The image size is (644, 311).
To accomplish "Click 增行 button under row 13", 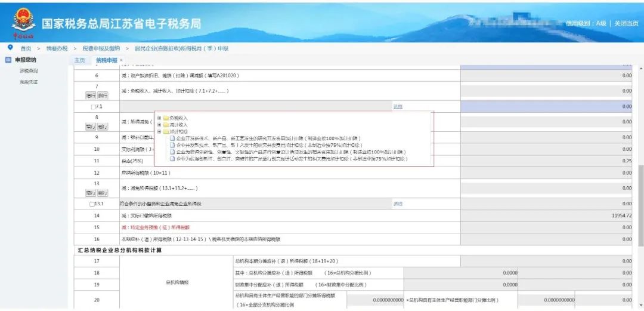I will [x=91, y=193].
